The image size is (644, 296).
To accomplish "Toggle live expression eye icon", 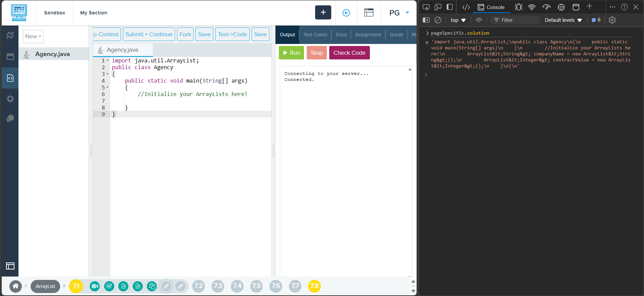I will tap(479, 20).
